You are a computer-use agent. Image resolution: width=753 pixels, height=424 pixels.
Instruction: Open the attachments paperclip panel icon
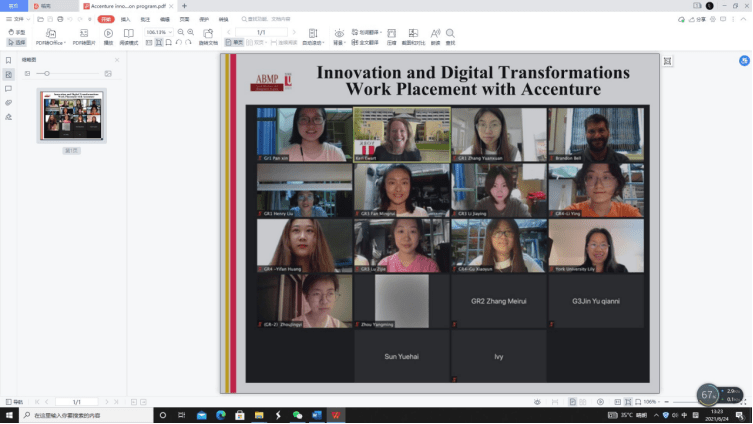pyautogui.click(x=8, y=102)
